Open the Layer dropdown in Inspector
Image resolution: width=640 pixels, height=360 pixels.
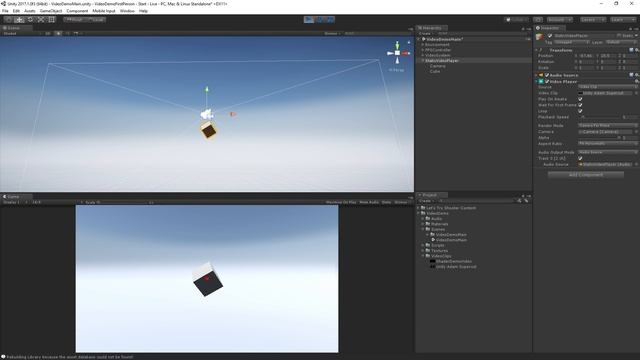[x=621, y=42]
